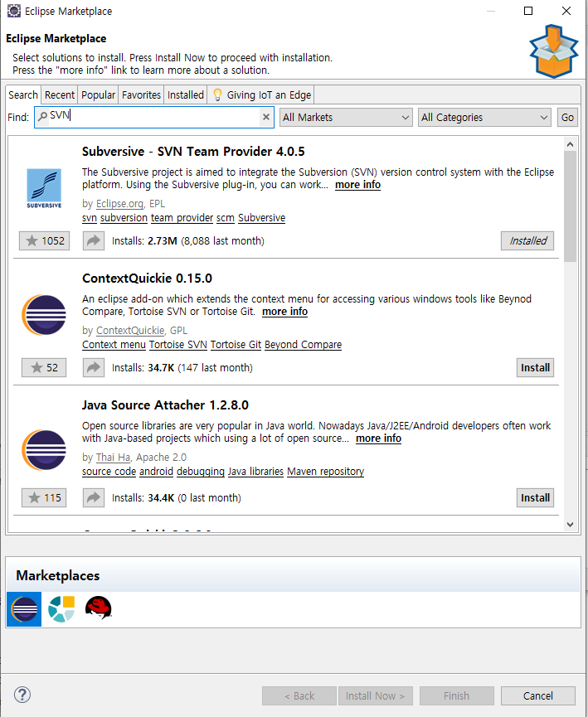Click the source code tag
This screenshot has height=717, width=588.
(x=109, y=471)
